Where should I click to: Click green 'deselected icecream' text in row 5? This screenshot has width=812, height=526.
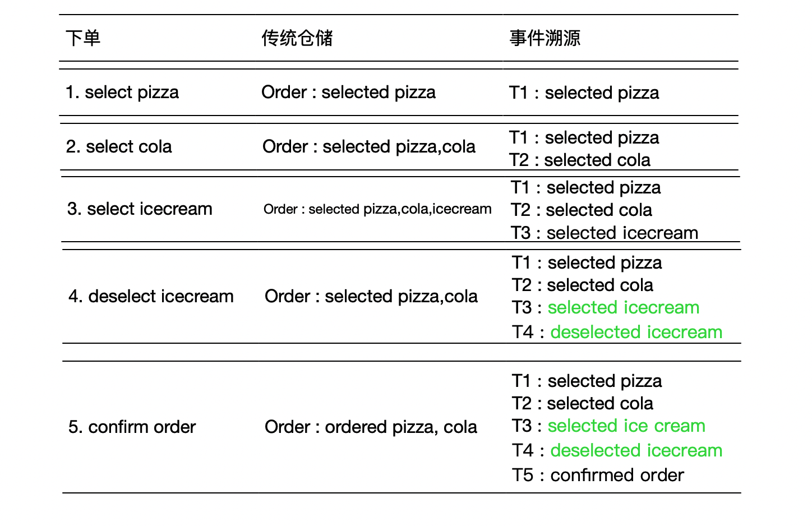tap(636, 450)
